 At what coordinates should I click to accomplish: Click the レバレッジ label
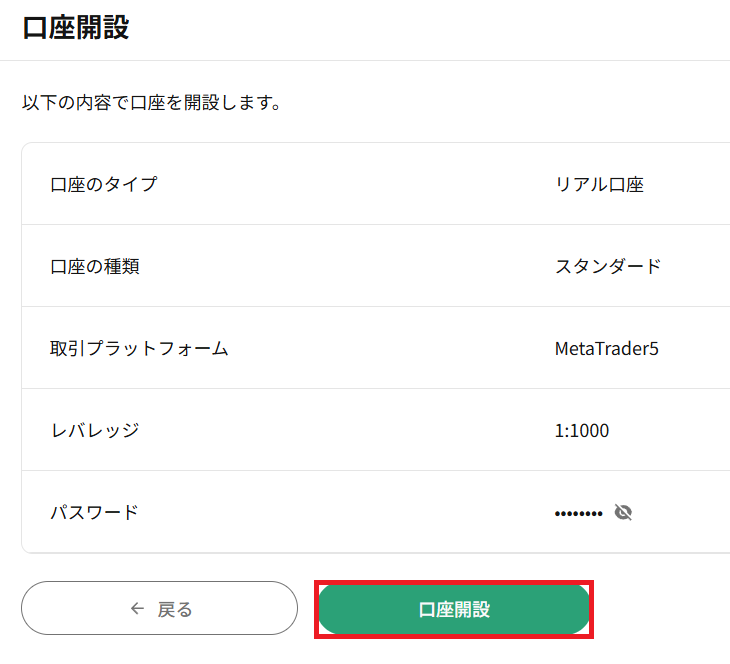pyautogui.click(x=95, y=430)
